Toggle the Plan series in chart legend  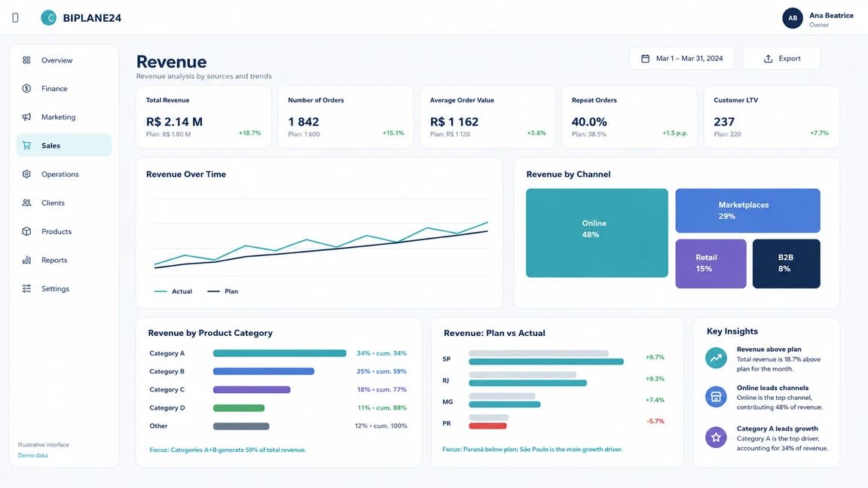pyautogui.click(x=222, y=291)
